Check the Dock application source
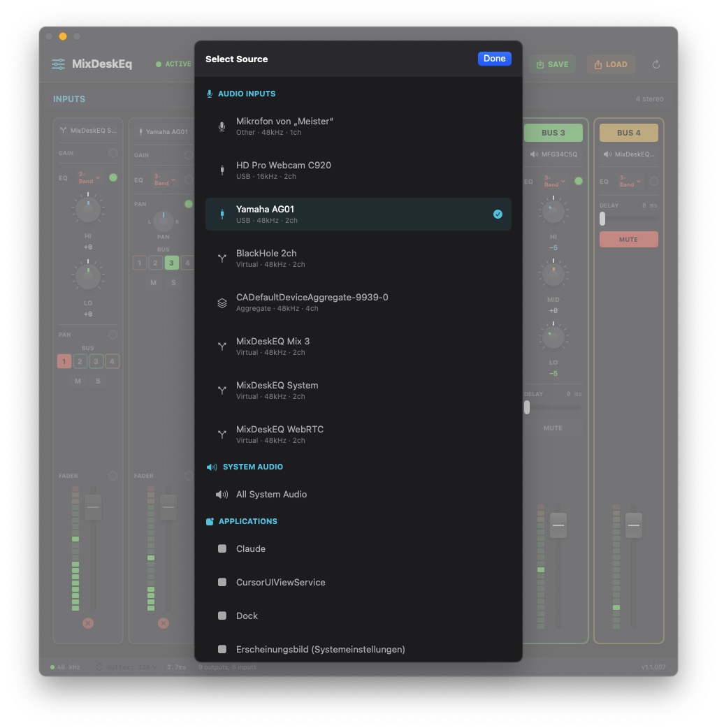 click(222, 616)
